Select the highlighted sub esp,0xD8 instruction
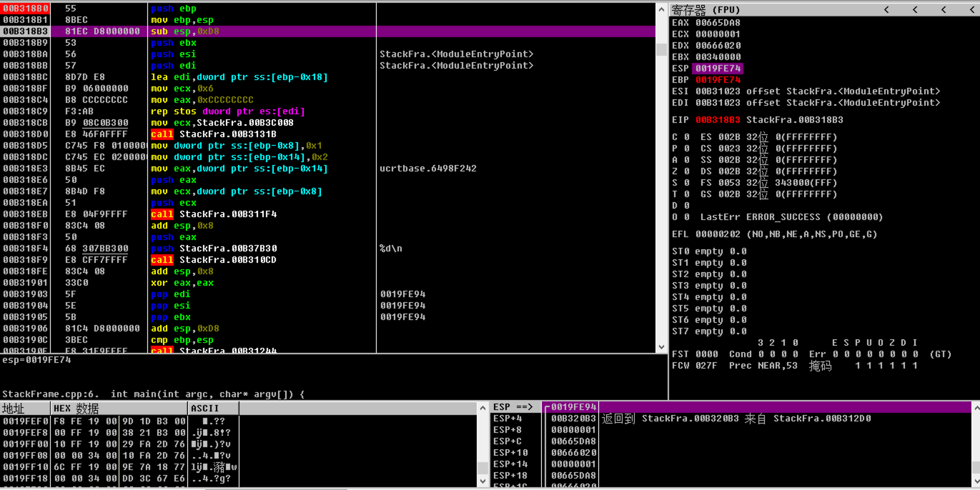The image size is (980, 490). 185,31
